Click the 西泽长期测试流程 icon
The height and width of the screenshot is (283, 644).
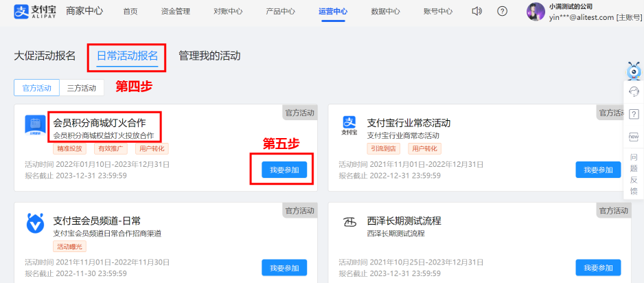pos(349,223)
